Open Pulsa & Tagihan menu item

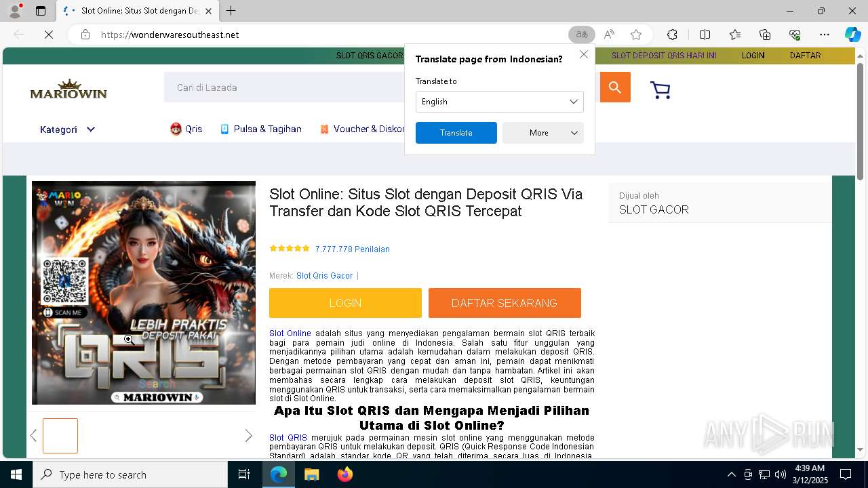click(261, 129)
